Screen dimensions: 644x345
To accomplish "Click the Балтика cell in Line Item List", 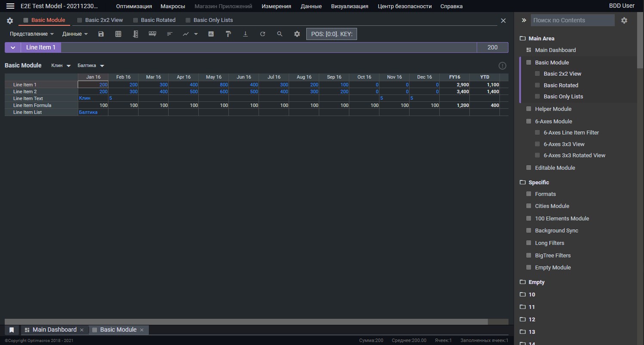I will point(93,112).
